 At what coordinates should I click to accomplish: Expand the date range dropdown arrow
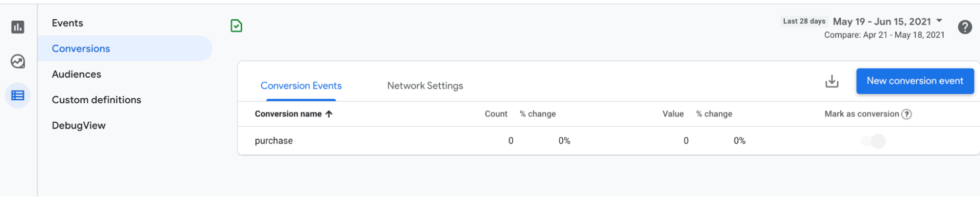coord(939,21)
